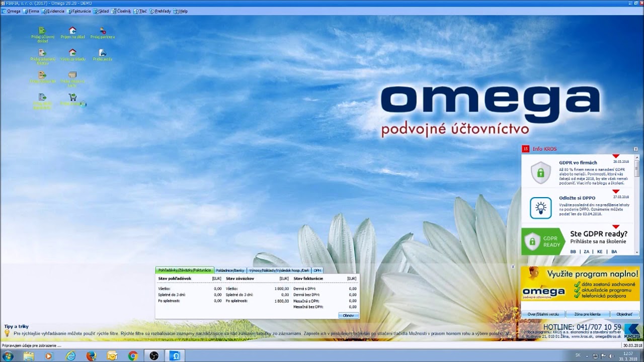Screen dimensions: 644x362
Task: Click taskbar clock showing 12:57
Action: click(x=627, y=356)
